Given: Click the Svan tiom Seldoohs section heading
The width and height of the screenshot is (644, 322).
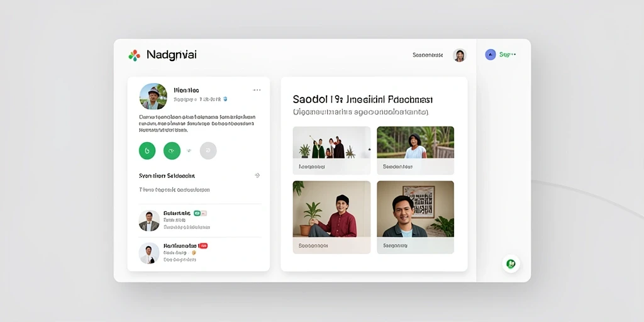Looking at the screenshot, I should pyautogui.click(x=167, y=176).
